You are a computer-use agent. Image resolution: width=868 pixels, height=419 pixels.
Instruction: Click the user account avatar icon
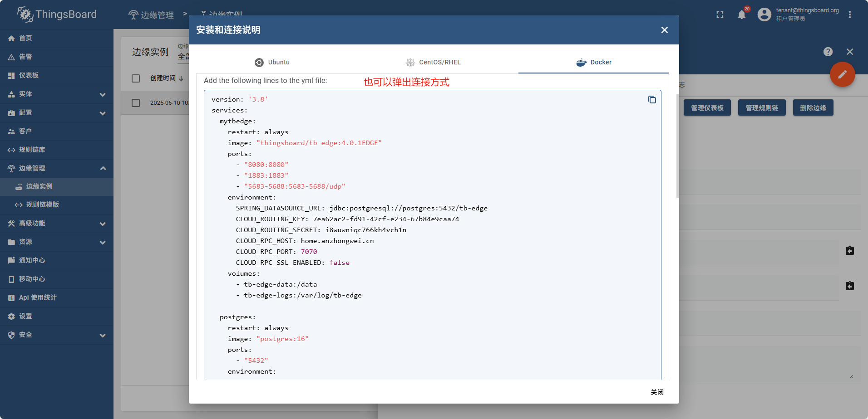[764, 15]
